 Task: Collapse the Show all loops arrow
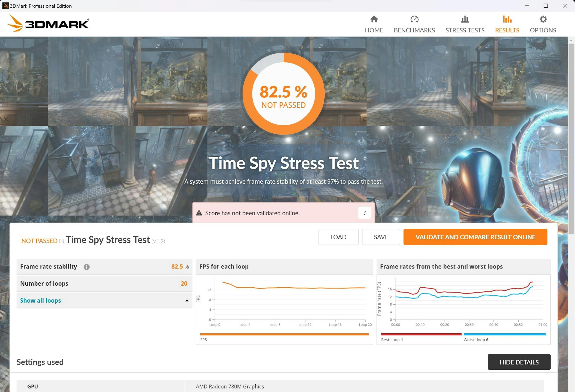tap(187, 300)
